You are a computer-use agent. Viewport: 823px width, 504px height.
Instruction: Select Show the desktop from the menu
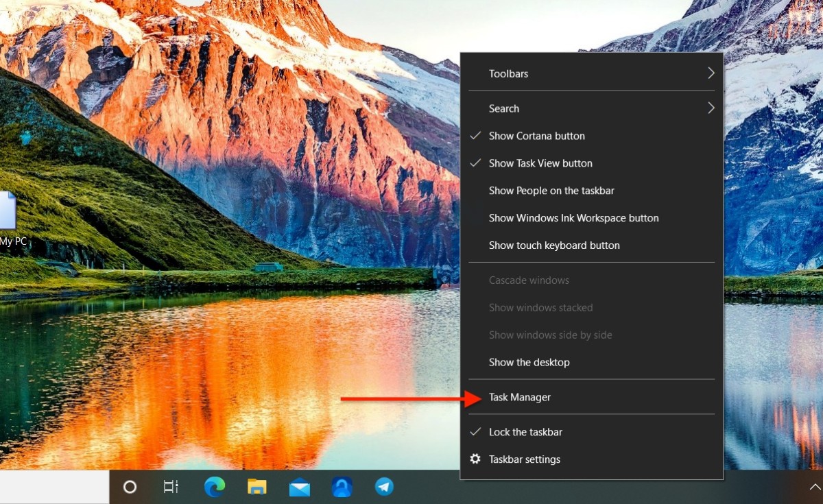coord(529,362)
